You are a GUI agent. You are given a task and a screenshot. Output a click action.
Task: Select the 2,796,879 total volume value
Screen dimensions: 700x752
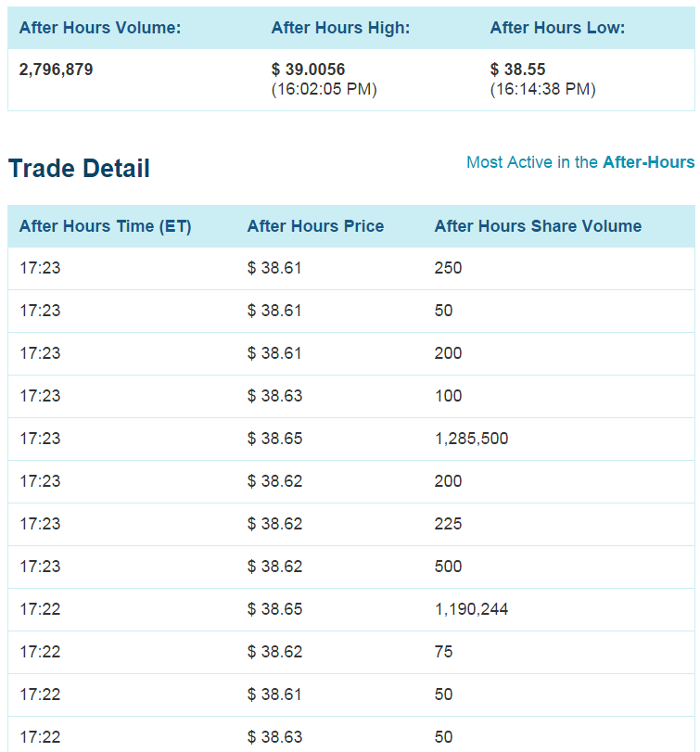[57, 70]
